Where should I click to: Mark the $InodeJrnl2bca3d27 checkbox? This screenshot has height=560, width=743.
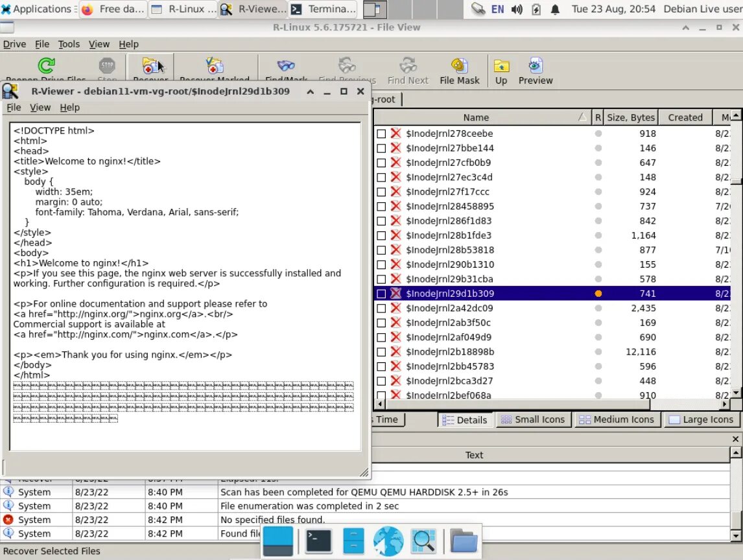[381, 381]
